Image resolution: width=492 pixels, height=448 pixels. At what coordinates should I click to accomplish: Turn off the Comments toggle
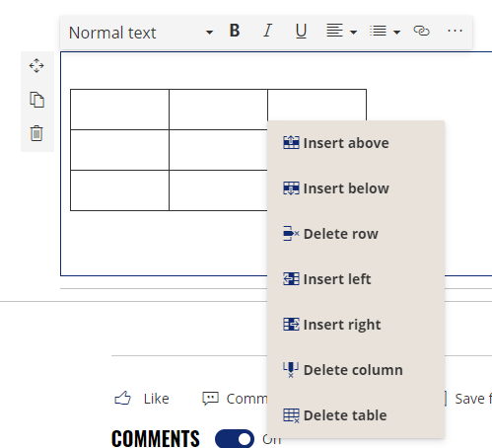pos(235,439)
